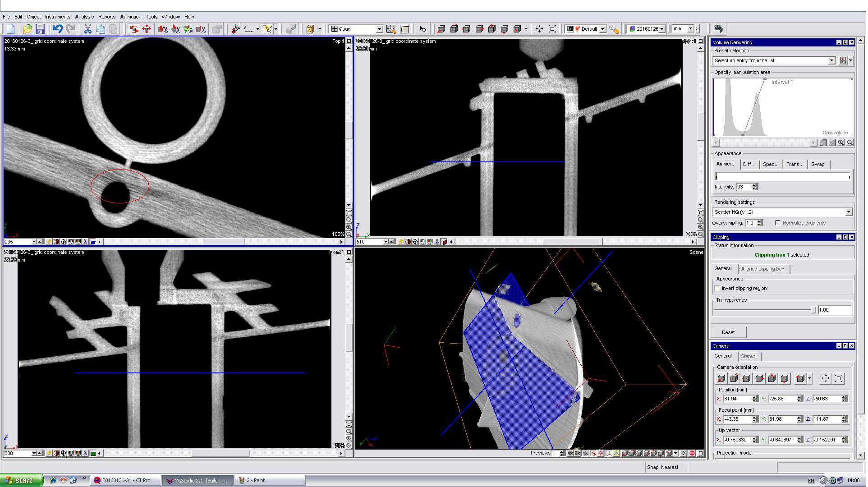This screenshot has width=868, height=487.
Task: Adjust the clipping Transparency slider handle
Action: click(x=813, y=310)
